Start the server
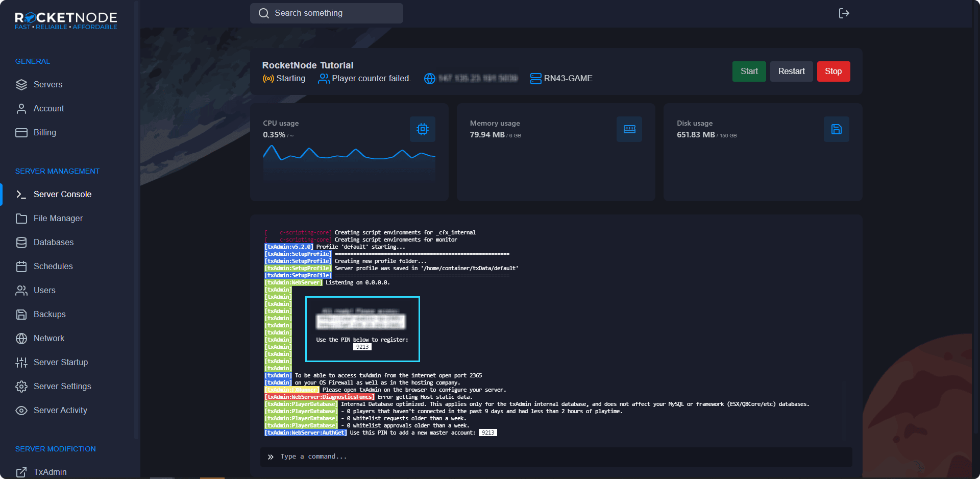 tap(749, 71)
